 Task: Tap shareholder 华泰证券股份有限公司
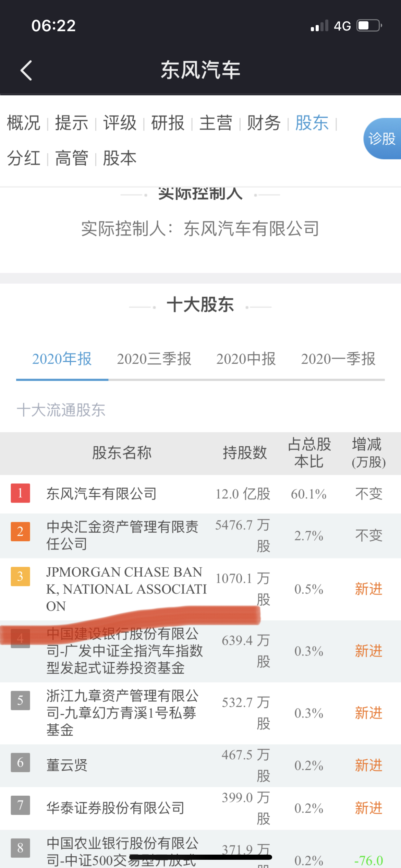point(116,808)
